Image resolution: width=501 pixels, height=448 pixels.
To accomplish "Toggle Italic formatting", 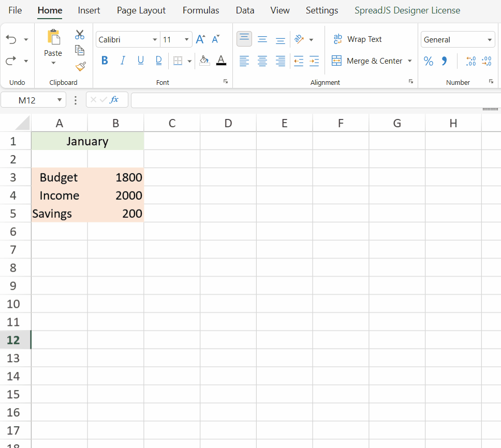I will [x=123, y=61].
